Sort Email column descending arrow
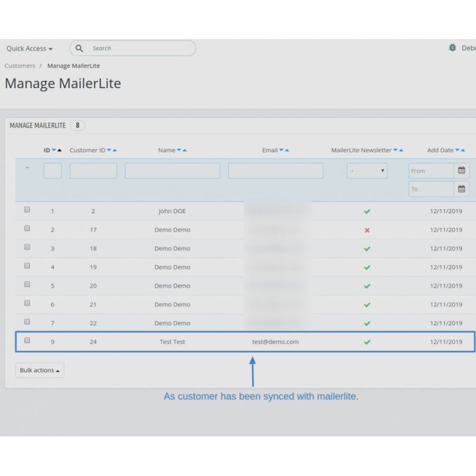Screen dimensions: 476x476 281,151
